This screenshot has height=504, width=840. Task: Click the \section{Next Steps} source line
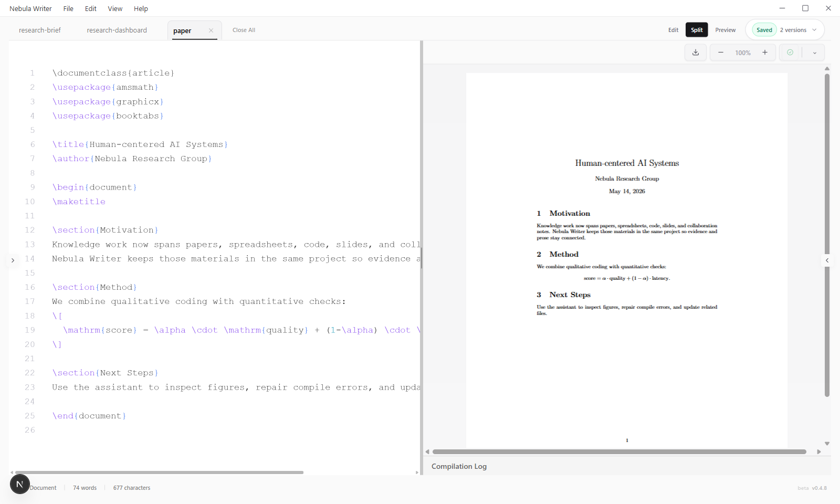tap(105, 373)
